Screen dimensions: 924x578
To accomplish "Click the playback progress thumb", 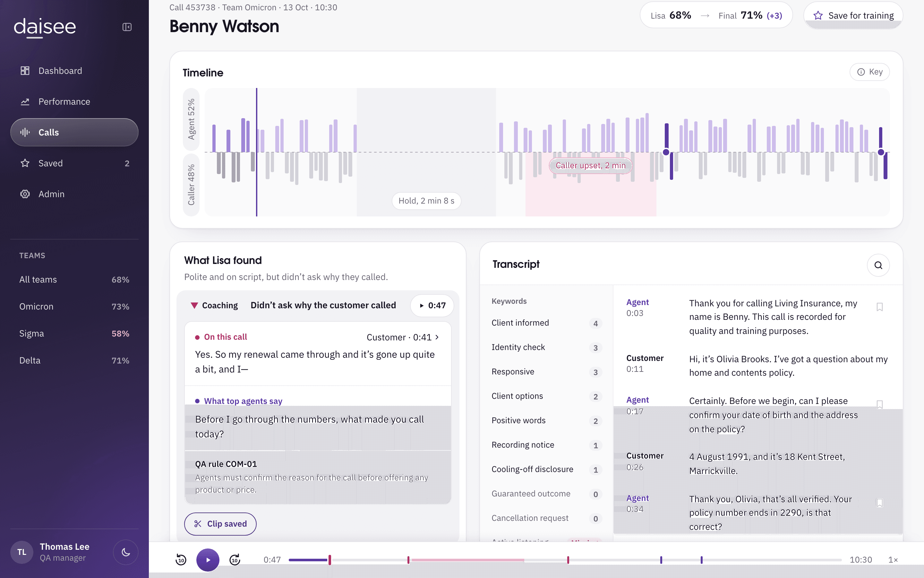I will (330, 560).
